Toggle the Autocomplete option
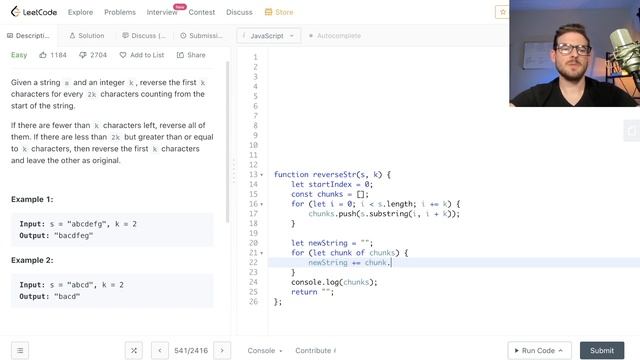This screenshot has width=640, height=360. click(335, 36)
